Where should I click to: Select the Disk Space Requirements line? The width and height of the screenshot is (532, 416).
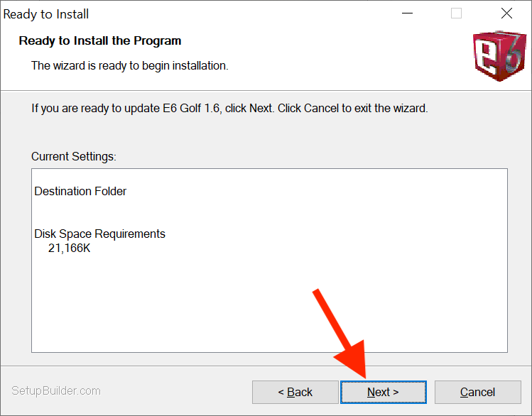point(99,234)
